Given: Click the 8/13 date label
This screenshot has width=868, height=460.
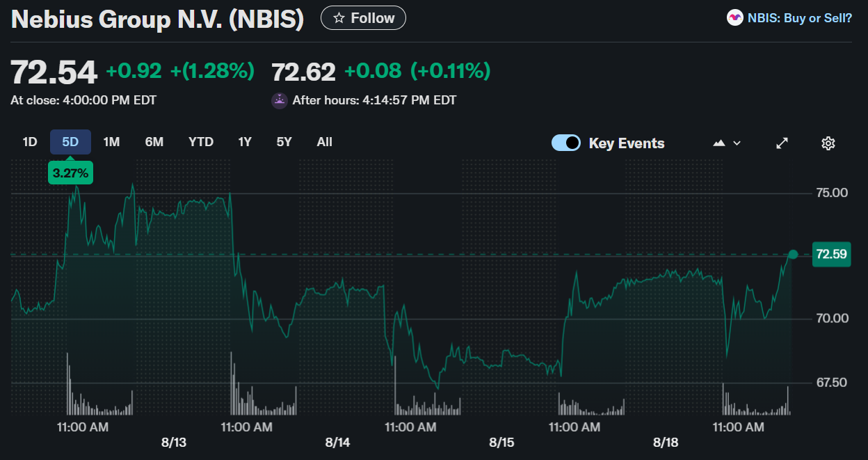Looking at the screenshot, I should [x=174, y=442].
